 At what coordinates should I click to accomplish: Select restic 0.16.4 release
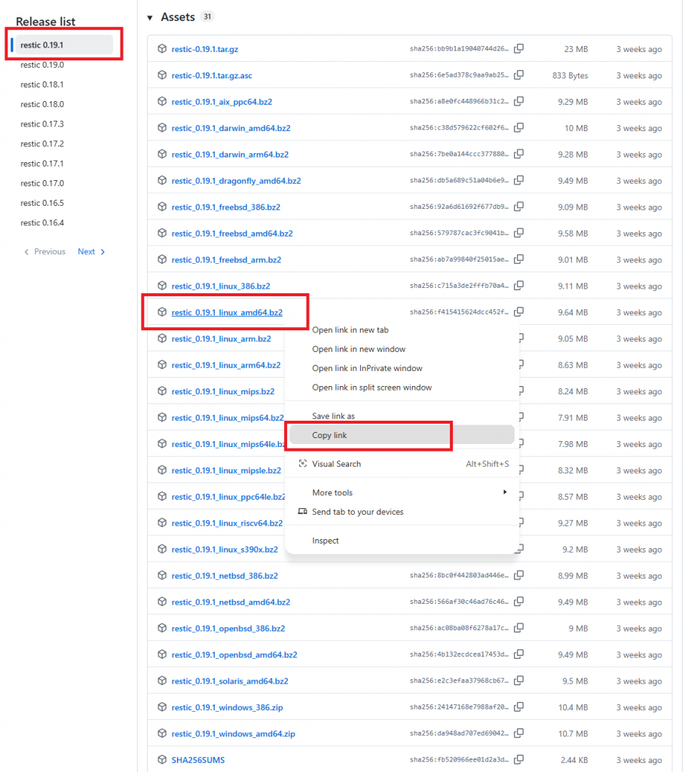pos(41,222)
